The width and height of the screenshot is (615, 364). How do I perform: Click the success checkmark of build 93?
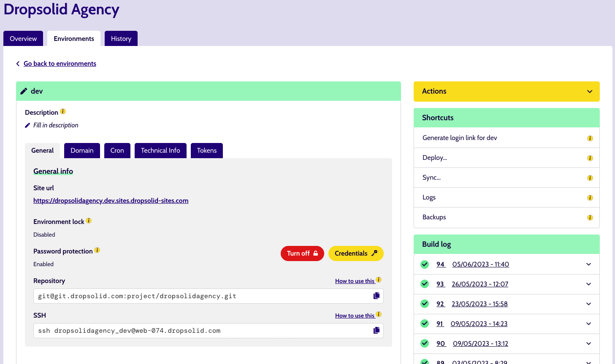425,284
